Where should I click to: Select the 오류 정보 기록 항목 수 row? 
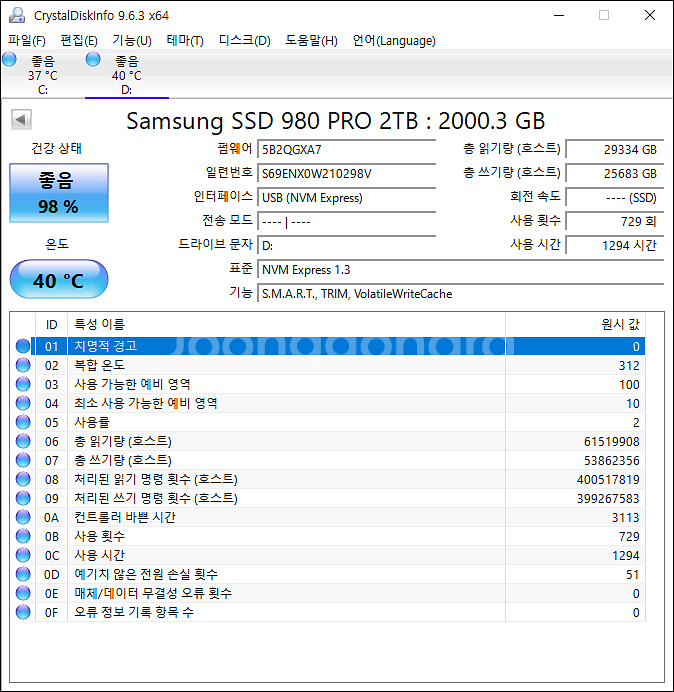(x=329, y=612)
